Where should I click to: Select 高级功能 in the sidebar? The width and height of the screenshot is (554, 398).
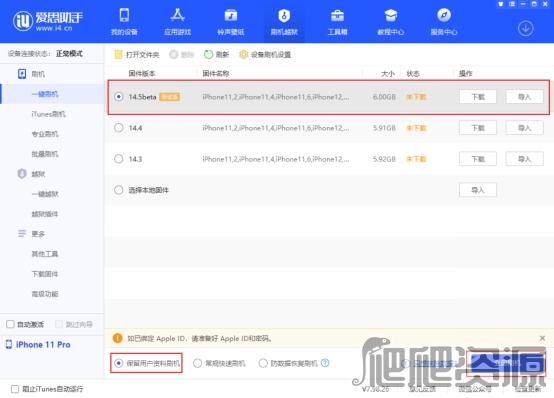coord(45,294)
